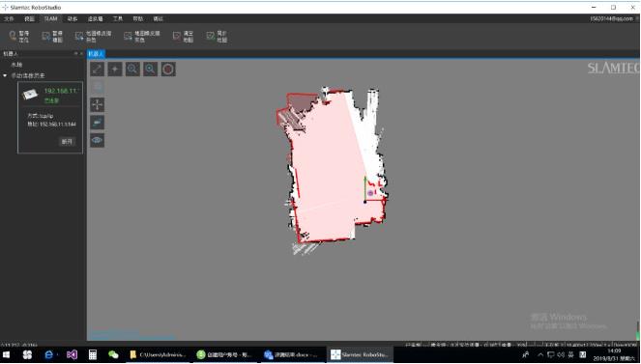Toggle the eye visibility icon
Viewport: 641px width, 364px height.
coord(98,140)
